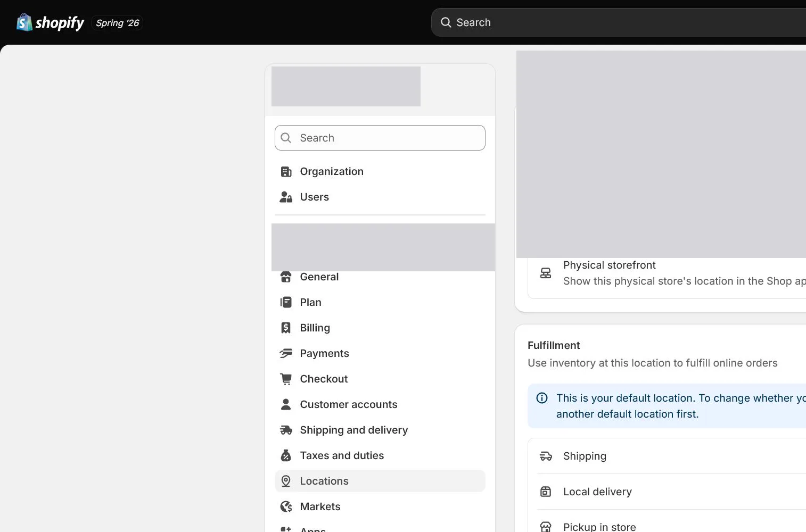This screenshot has width=806, height=532.
Task: Click the settings search magnifier icon
Action: (286, 138)
